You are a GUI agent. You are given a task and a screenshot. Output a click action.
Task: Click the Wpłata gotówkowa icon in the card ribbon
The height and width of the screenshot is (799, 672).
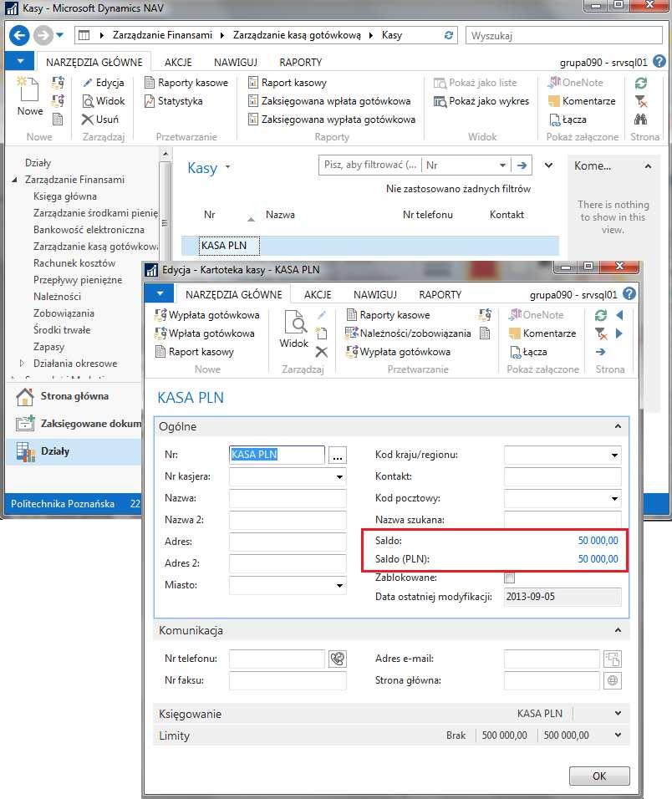click(x=160, y=333)
